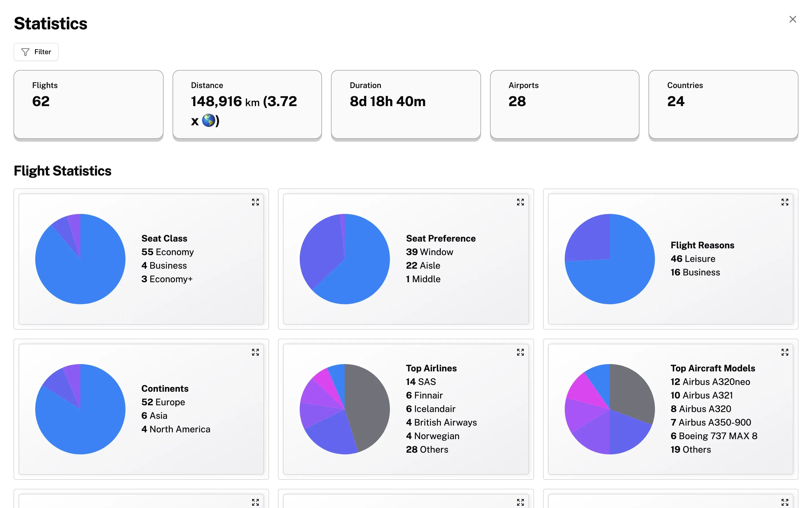Open the Filter options

coord(36,52)
